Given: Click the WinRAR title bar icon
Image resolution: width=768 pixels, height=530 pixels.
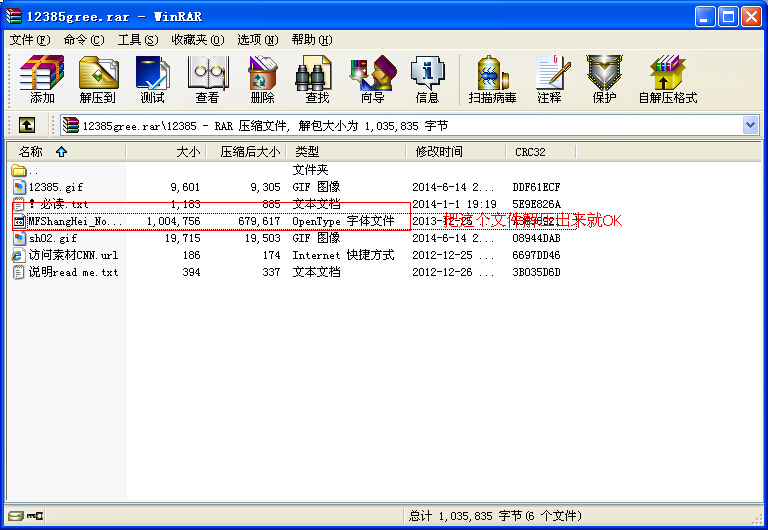Looking at the screenshot, I should click(x=14, y=16).
